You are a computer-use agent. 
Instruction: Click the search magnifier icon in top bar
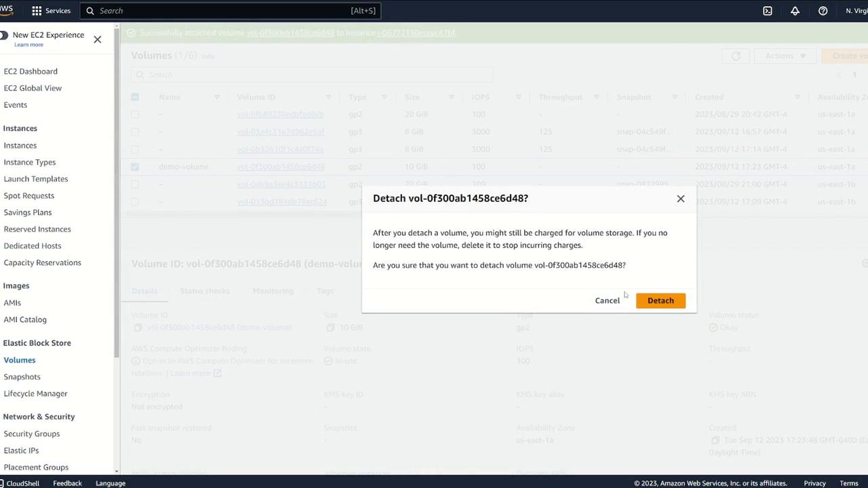90,11
